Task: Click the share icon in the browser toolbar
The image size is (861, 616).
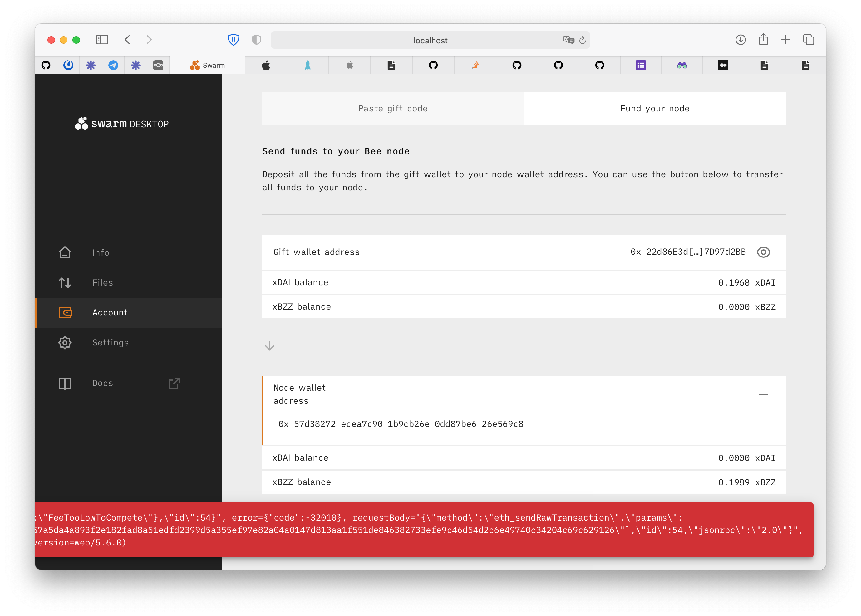Action: coord(764,40)
